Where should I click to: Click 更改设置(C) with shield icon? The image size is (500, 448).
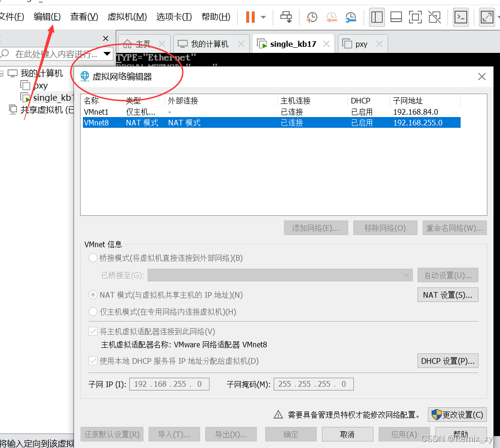click(x=457, y=415)
